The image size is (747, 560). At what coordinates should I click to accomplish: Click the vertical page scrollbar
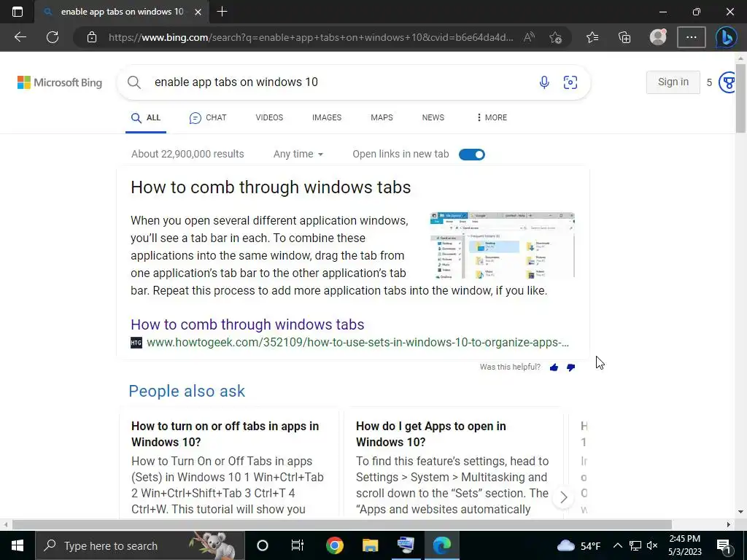tap(740, 98)
